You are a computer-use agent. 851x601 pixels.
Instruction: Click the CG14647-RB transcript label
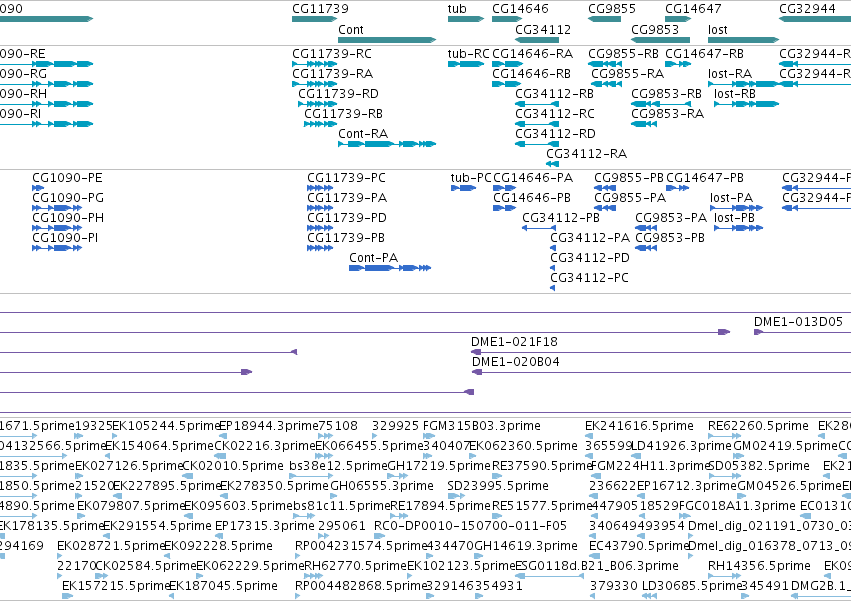[x=704, y=54]
